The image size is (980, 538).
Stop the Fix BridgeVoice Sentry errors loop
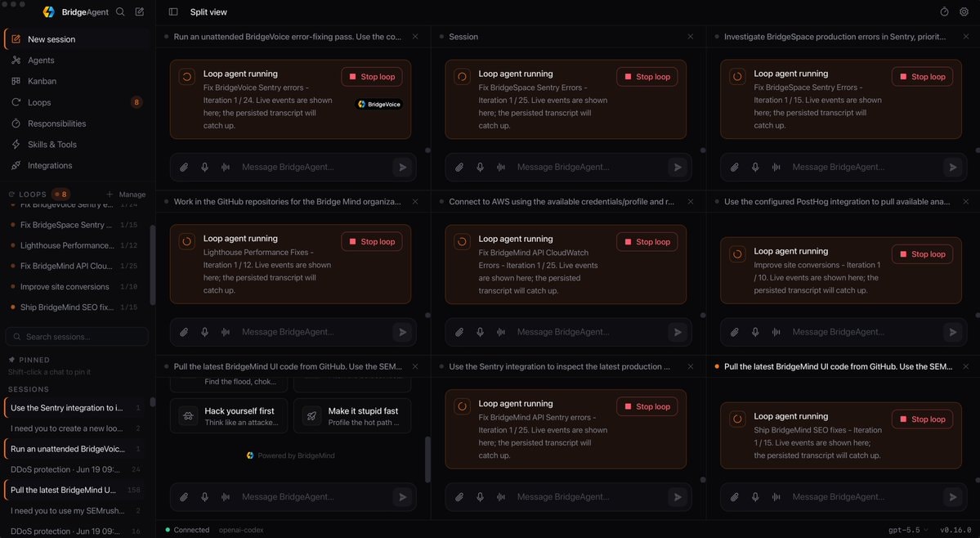372,77
